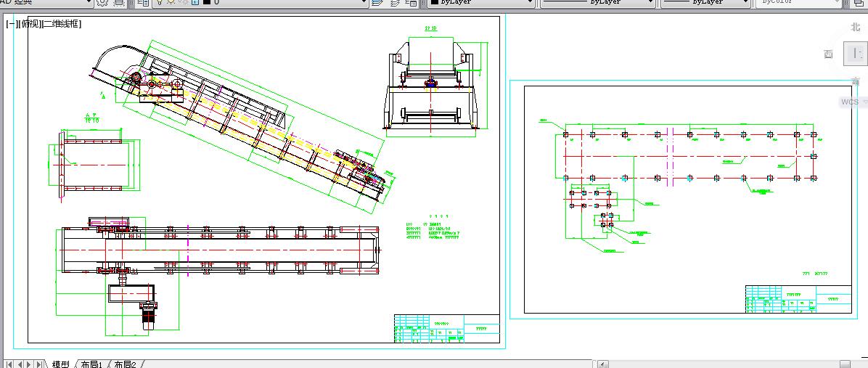Image resolution: width=868 pixels, height=368 pixels.
Task: Open the Layer Properties Manager icon
Action: pyautogui.click(x=143, y=2)
